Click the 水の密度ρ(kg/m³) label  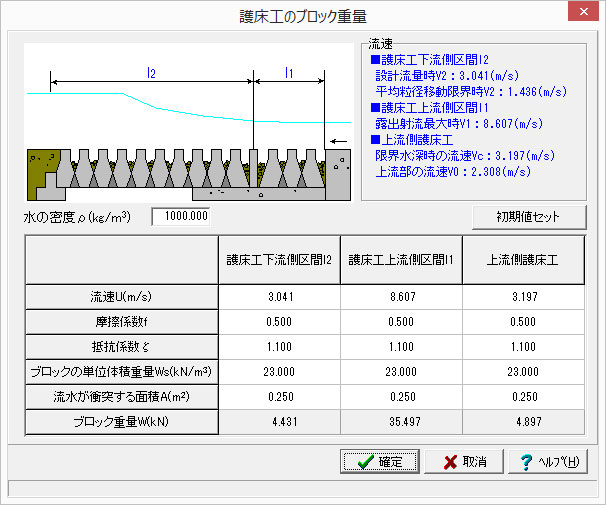tap(77, 217)
